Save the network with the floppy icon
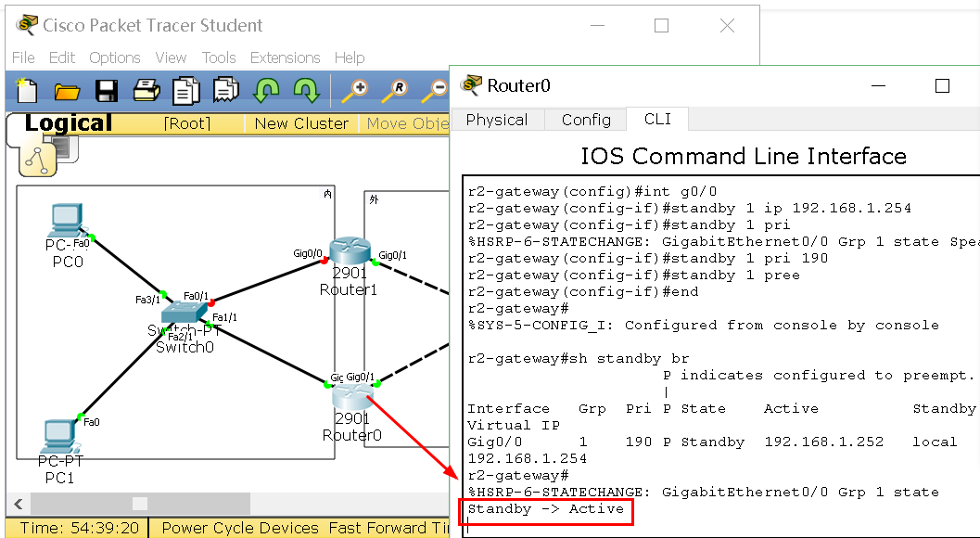 pos(107,91)
